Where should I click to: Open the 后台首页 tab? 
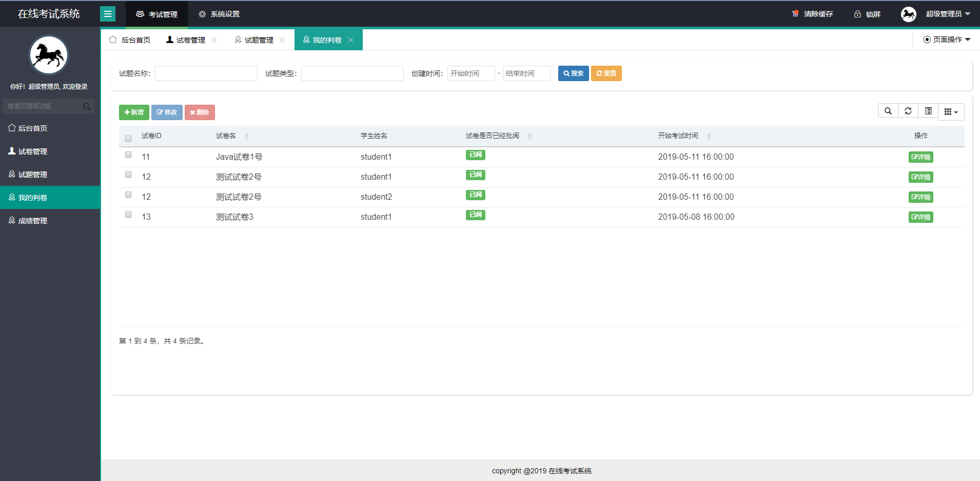130,40
